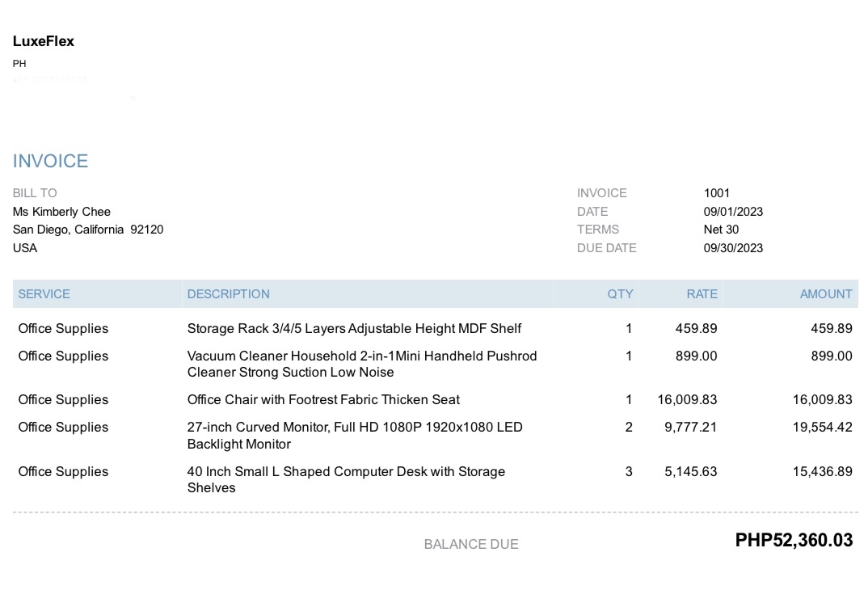The width and height of the screenshot is (868, 607).
Task: Click the Net 30 terms value
Action: pyautogui.click(x=721, y=230)
